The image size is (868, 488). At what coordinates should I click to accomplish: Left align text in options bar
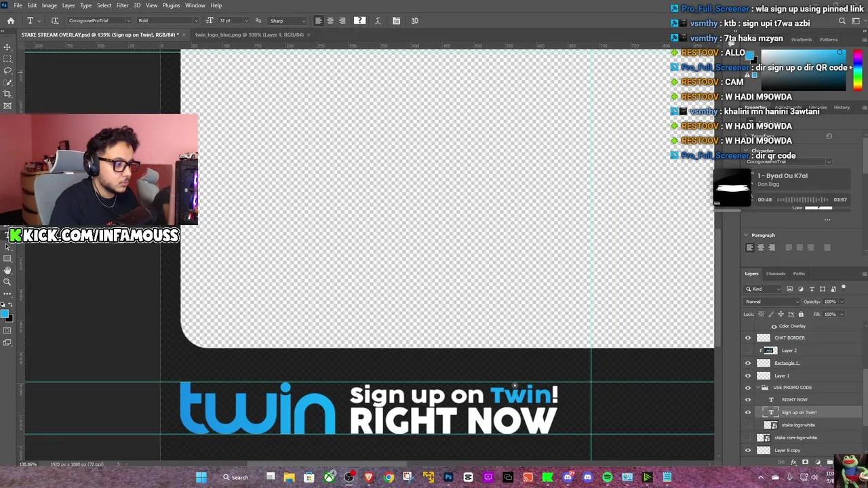point(318,21)
